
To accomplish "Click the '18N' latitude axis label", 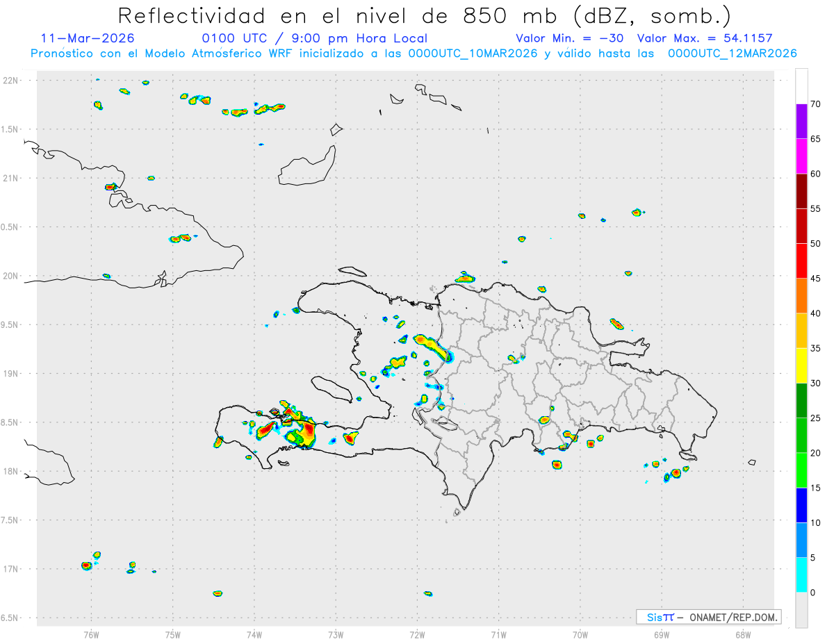I will tap(10, 472).
